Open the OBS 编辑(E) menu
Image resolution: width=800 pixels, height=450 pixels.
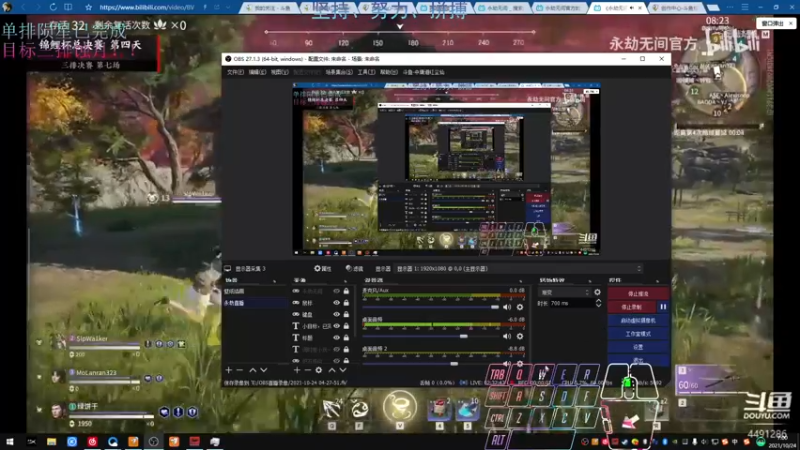(x=257, y=72)
